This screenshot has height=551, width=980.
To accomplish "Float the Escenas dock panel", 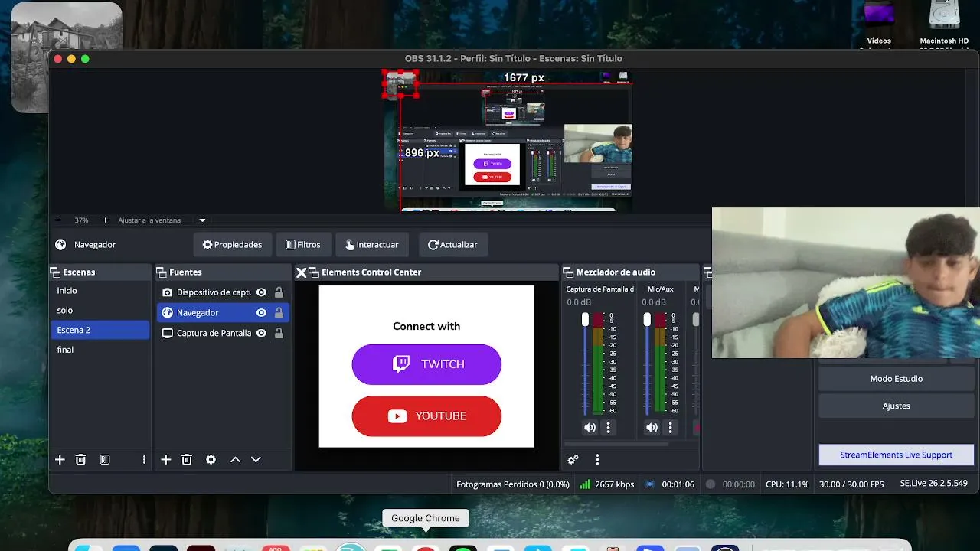I will [54, 272].
